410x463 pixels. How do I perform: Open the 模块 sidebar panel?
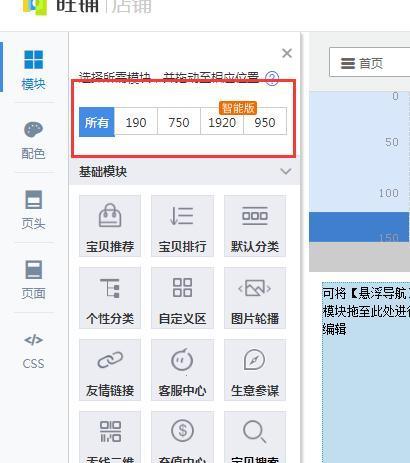click(x=34, y=70)
